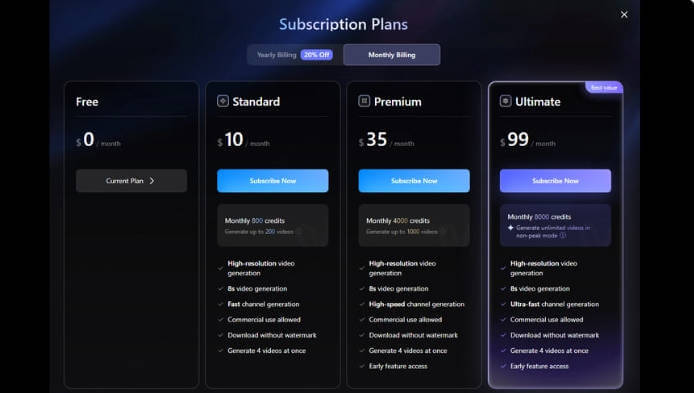Screen dimensions: 694x393
Task: Click the info icon beside Standard's 200 videos
Action: [299, 231]
